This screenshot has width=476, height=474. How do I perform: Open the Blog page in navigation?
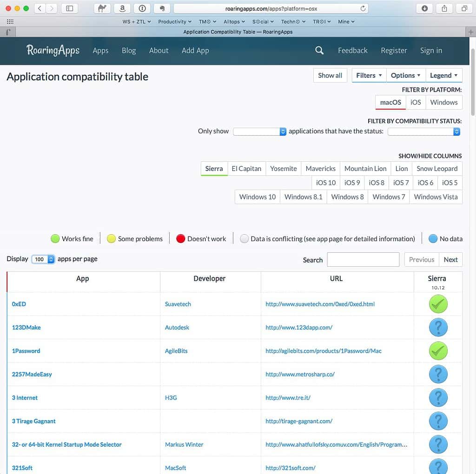click(x=129, y=51)
